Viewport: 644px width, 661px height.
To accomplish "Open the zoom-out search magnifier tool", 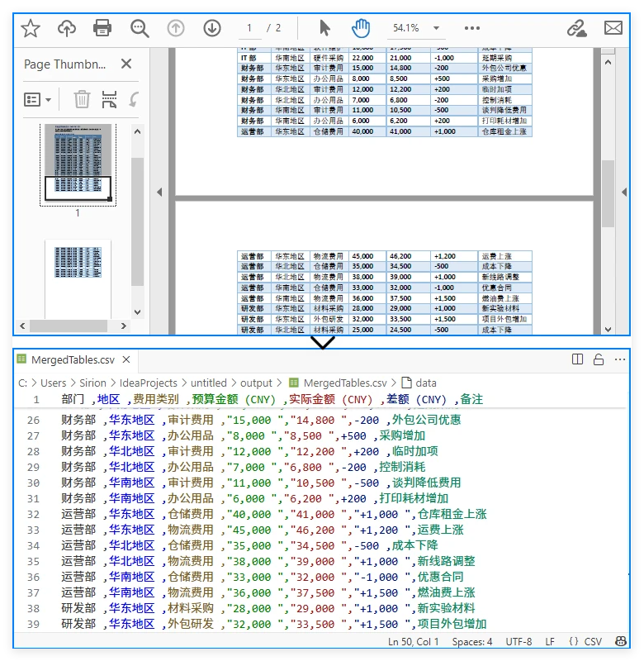I will click(x=140, y=28).
